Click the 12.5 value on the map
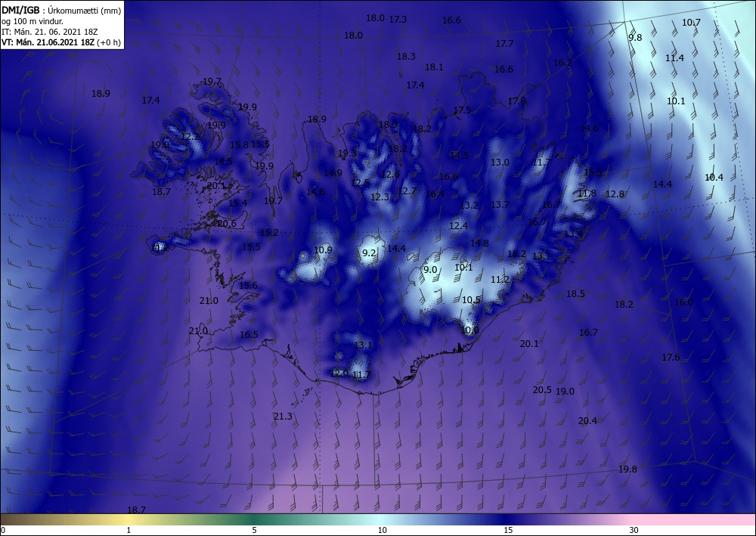 [x=360, y=183]
